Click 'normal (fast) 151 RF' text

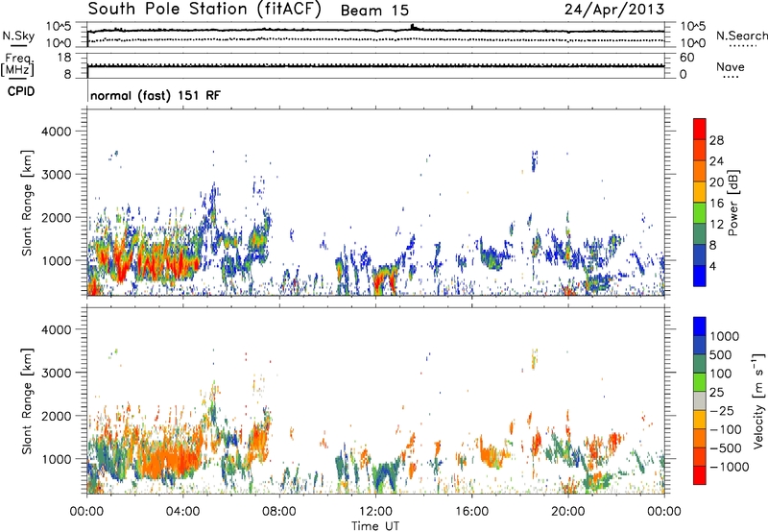point(156,95)
